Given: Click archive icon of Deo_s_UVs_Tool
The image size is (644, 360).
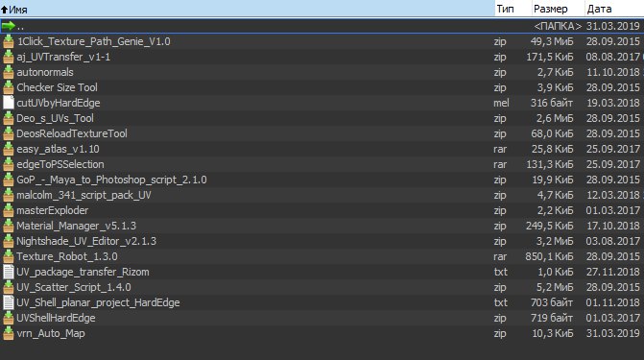Looking at the screenshot, I should [9, 118].
